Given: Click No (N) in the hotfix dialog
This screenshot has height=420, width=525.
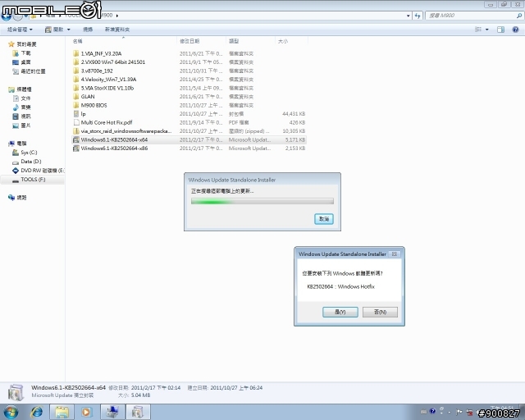Looking at the screenshot, I should tap(380, 312).
